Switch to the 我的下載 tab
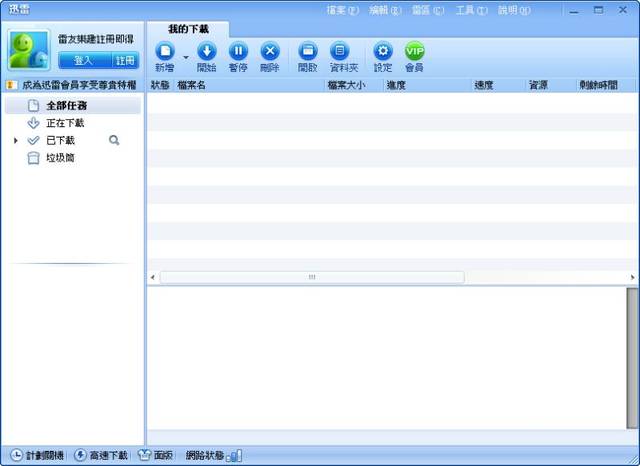 tap(188, 30)
